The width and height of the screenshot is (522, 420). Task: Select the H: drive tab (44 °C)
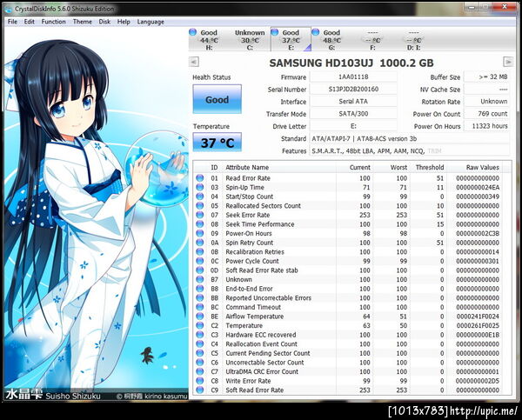(x=209, y=40)
